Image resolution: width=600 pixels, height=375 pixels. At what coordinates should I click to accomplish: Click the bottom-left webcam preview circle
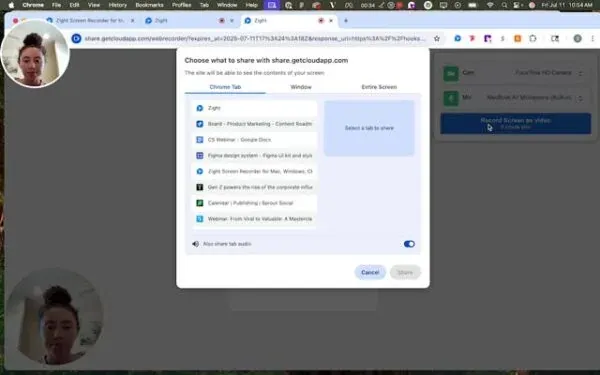(x=54, y=317)
